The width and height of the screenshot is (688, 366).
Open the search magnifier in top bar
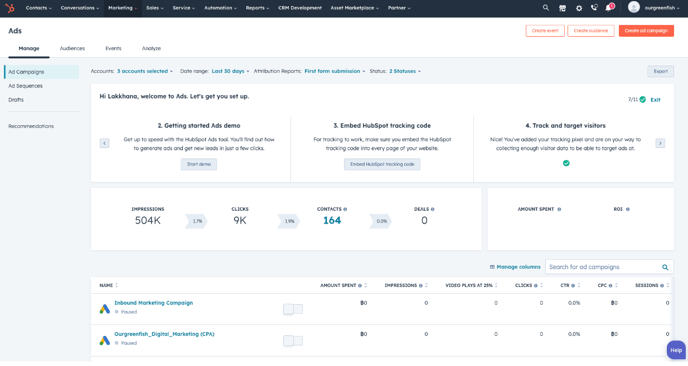tap(545, 7)
